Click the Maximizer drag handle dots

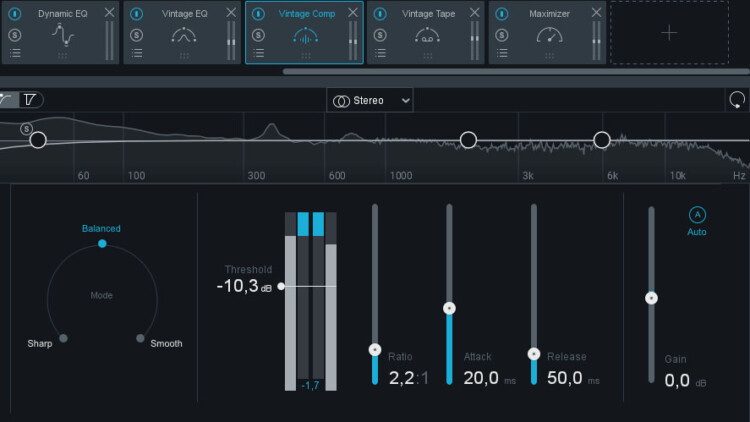pyautogui.click(x=550, y=56)
